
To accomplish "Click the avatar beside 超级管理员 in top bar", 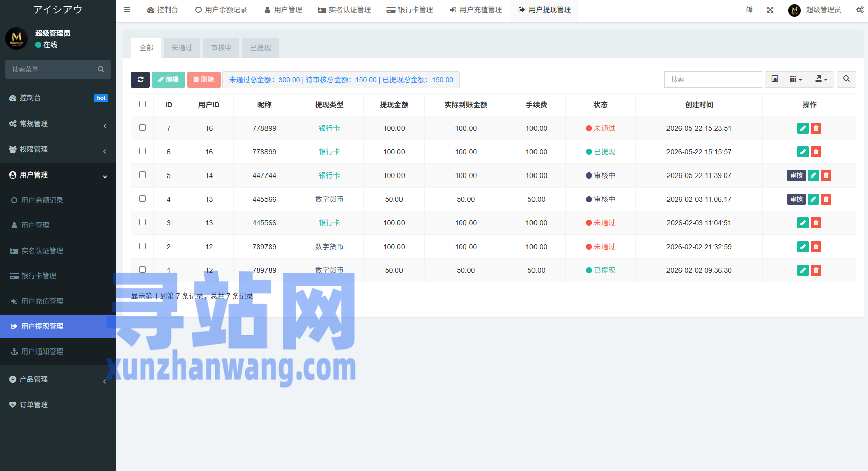I will [x=794, y=10].
